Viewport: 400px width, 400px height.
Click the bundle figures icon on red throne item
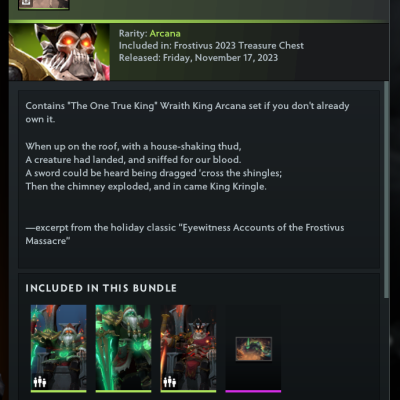(169, 382)
